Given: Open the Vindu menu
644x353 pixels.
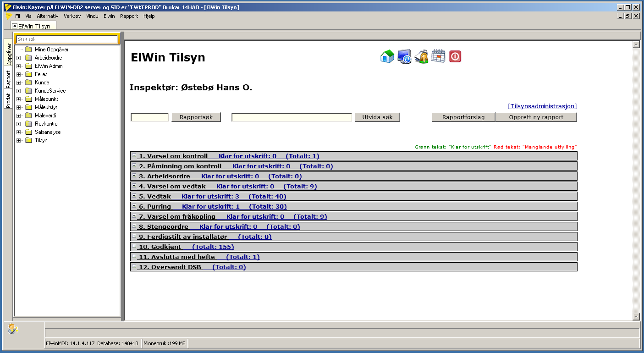Looking at the screenshot, I should (92, 16).
